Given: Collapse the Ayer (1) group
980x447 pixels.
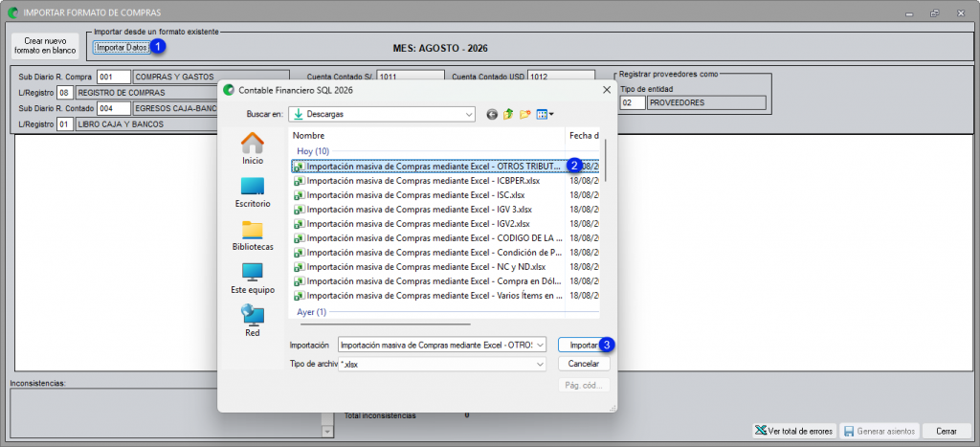Looking at the screenshot, I should [311, 311].
